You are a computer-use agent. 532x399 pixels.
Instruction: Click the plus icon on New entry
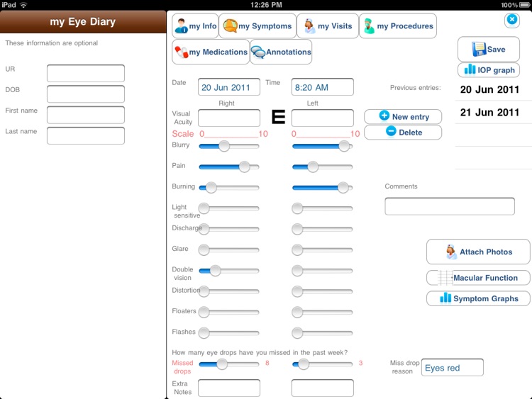(384, 116)
